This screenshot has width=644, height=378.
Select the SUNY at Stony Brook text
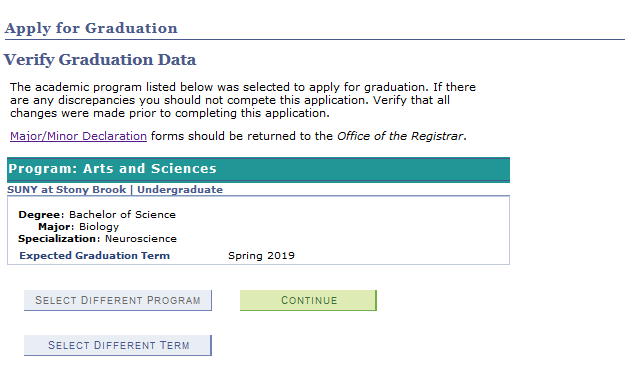point(67,189)
